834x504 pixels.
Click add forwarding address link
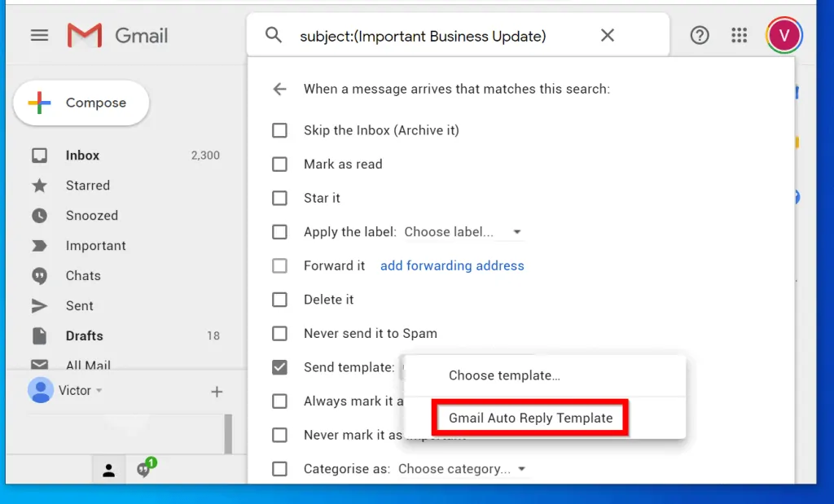click(x=452, y=266)
